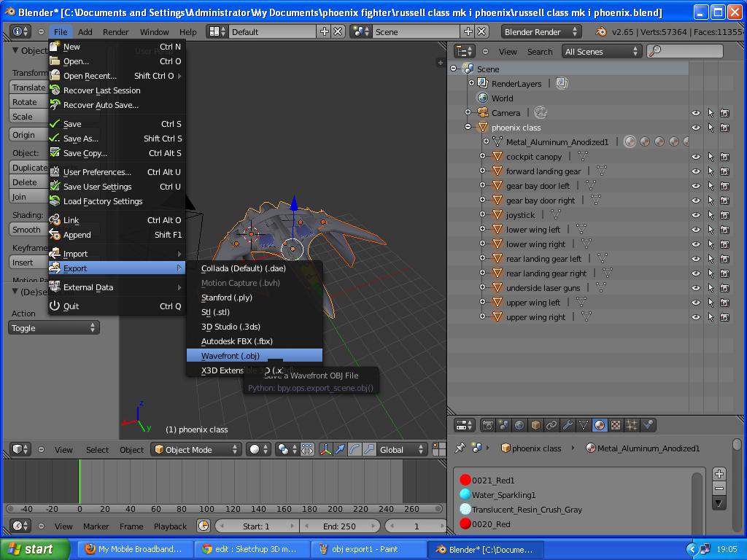Viewport: 747px width, 560px height.
Task: Open the World properties globe tab
Action: point(519,425)
